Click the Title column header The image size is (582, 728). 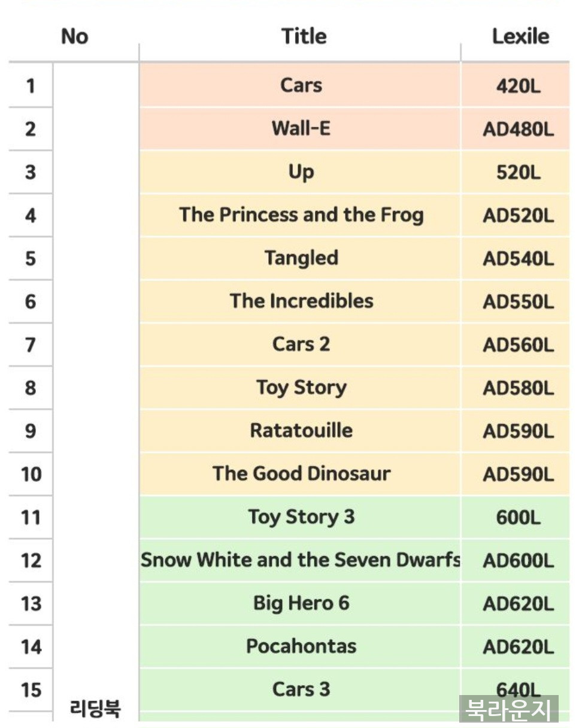304,37
